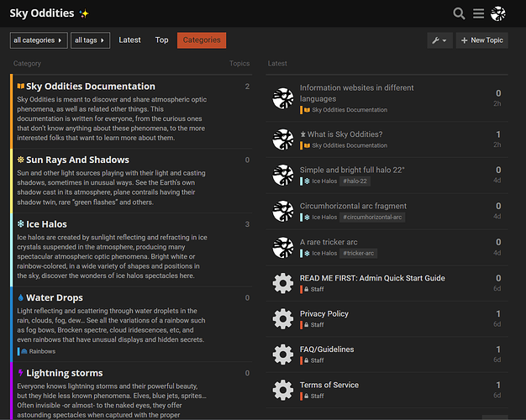Click the rainbow icon beside Rainbows
Screen dimensions: 526x420
24,351
